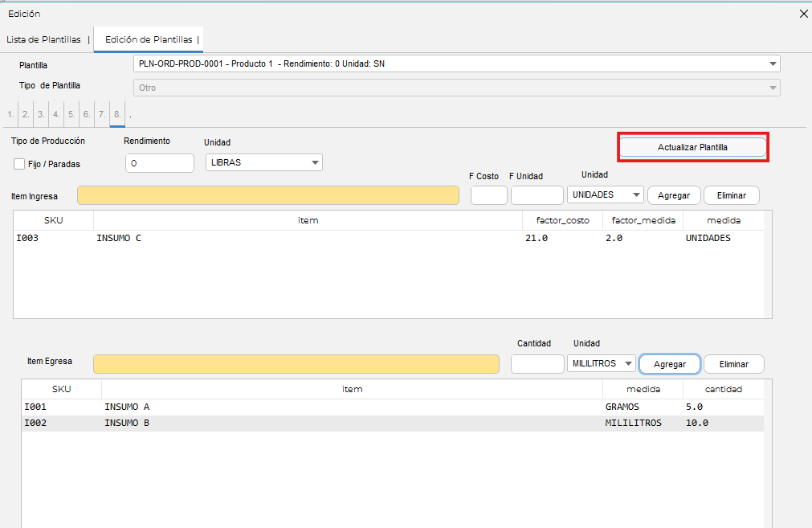
Task: Select the INSUMO C row
Action: (x=321, y=239)
